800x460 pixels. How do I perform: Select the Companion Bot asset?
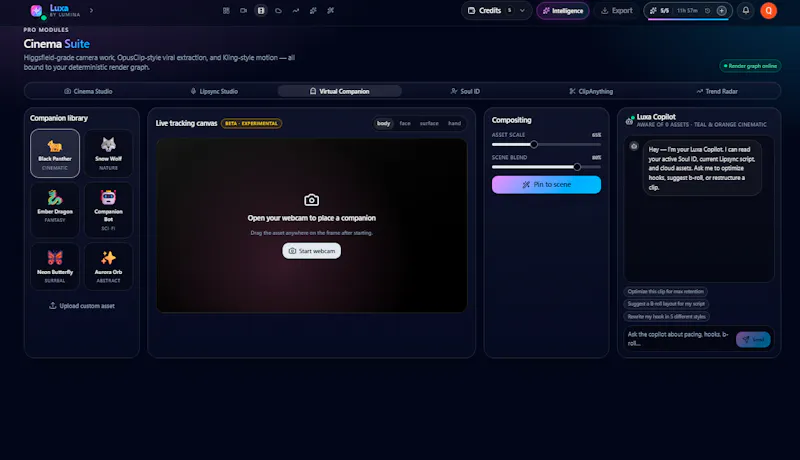[108, 210]
